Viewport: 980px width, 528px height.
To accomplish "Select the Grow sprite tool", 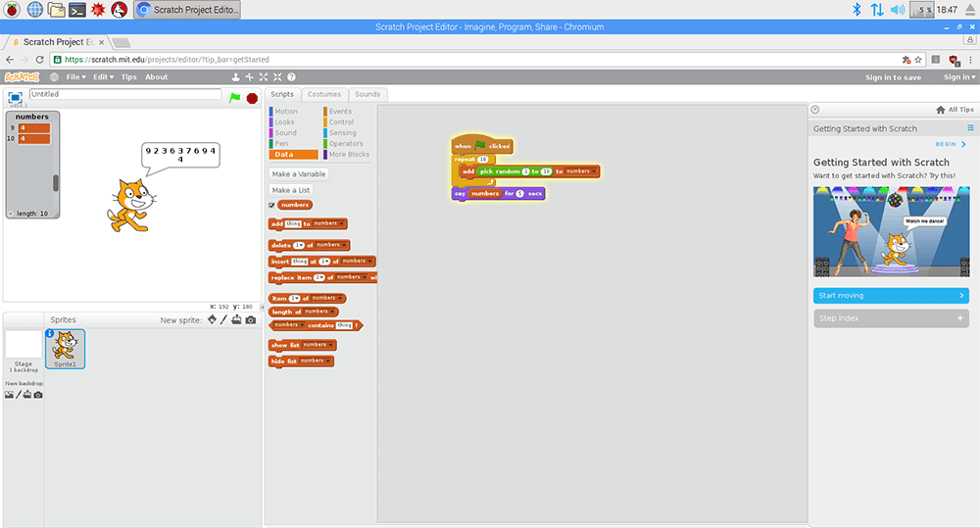I will click(x=263, y=76).
